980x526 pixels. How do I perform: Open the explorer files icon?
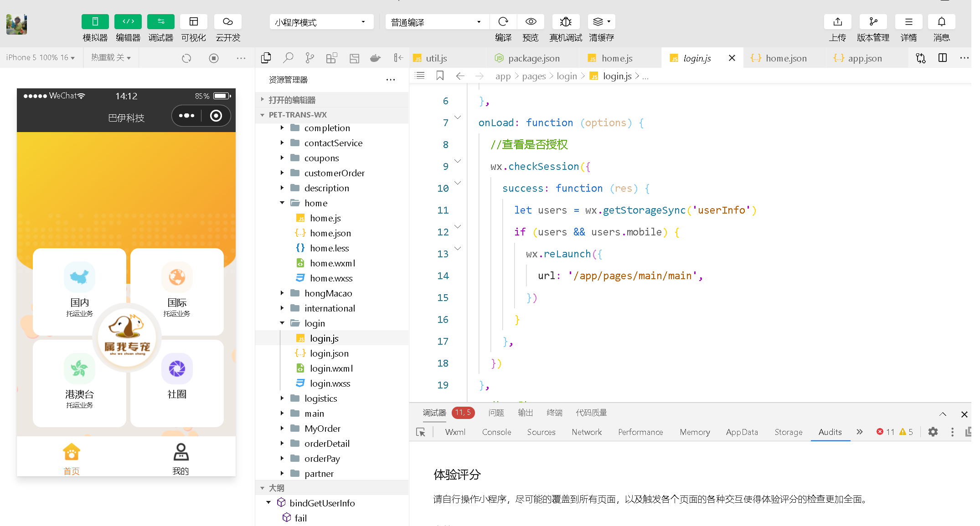pyautogui.click(x=266, y=58)
